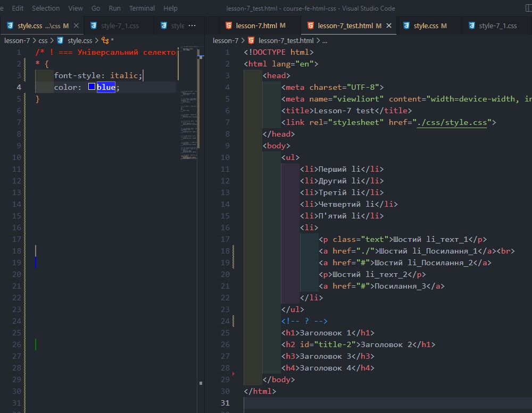Click the HTML comment on line 24
532x413 pixels.
point(304,321)
